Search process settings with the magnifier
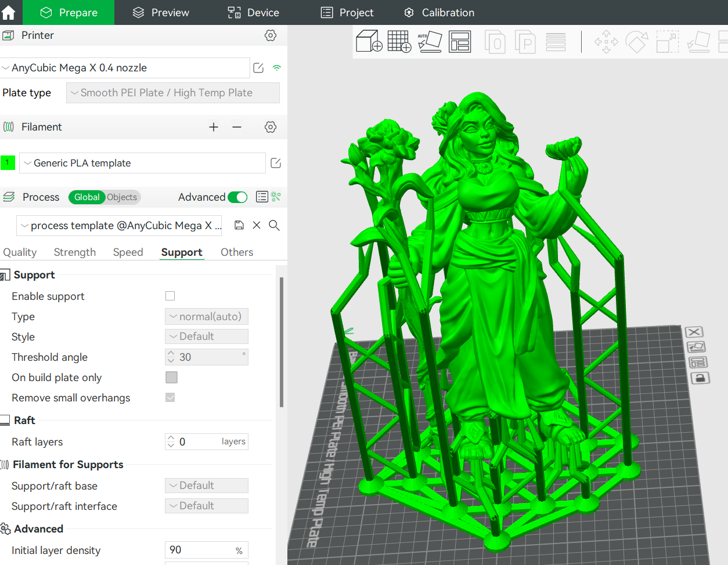Image resolution: width=728 pixels, height=565 pixels. point(275,225)
